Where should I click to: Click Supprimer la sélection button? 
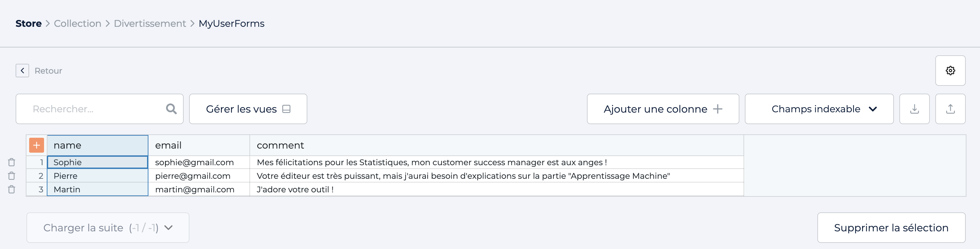[891, 228]
